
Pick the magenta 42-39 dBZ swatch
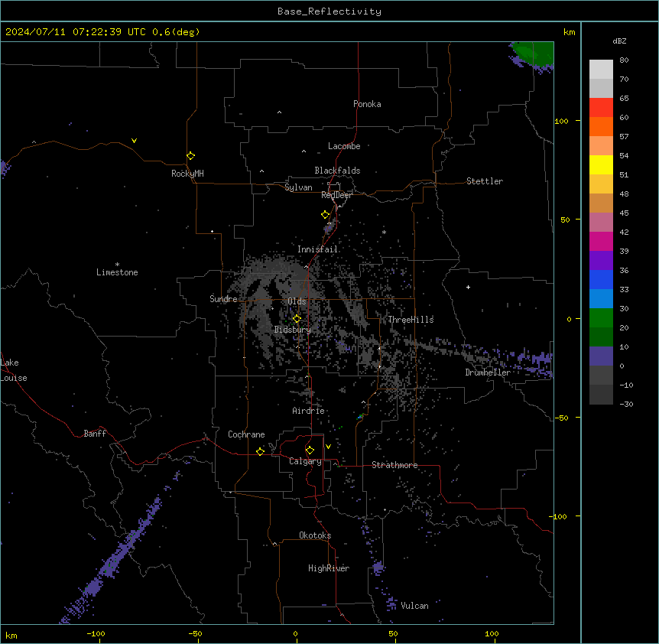coord(601,241)
